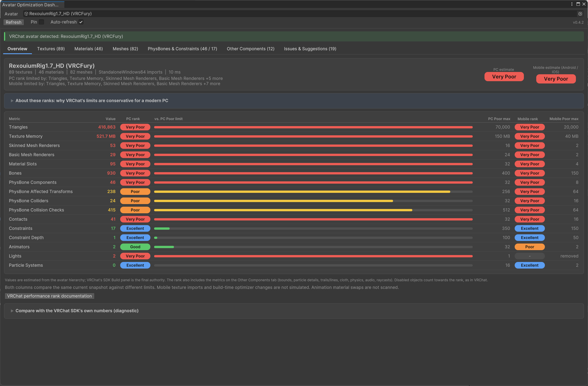
Task: Open the window kebab options menu
Action: point(572,4)
